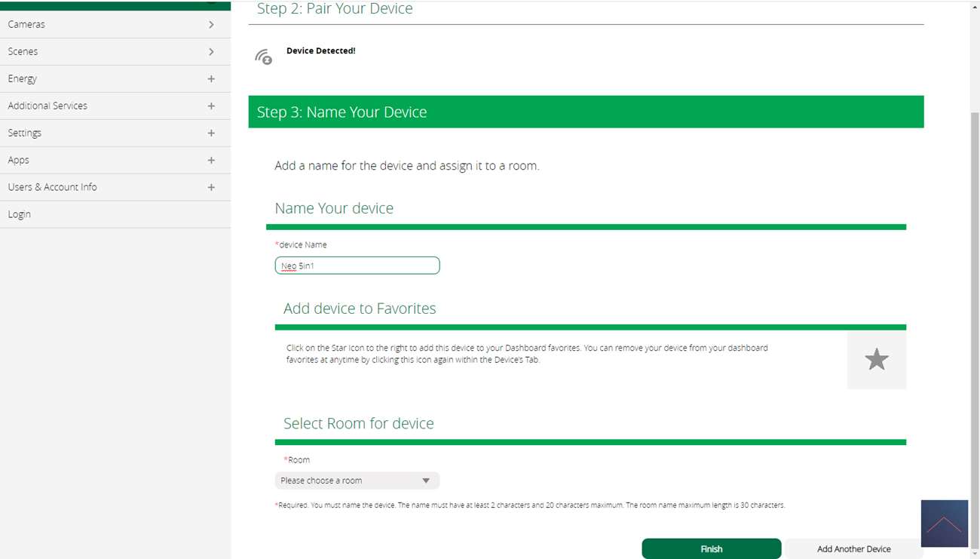Click the star icon to favorite device
Viewport: 980px width, 559px height.
tap(876, 360)
